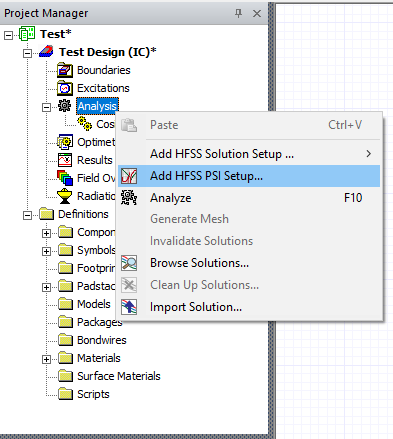Click the Models tree item label
Viewport: 393px width, 439px height.
tap(94, 304)
